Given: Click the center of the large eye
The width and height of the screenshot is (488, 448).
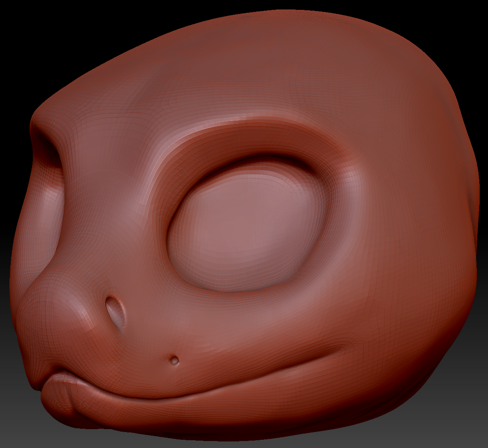Looking at the screenshot, I should pyautogui.click(x=246, y=230).
